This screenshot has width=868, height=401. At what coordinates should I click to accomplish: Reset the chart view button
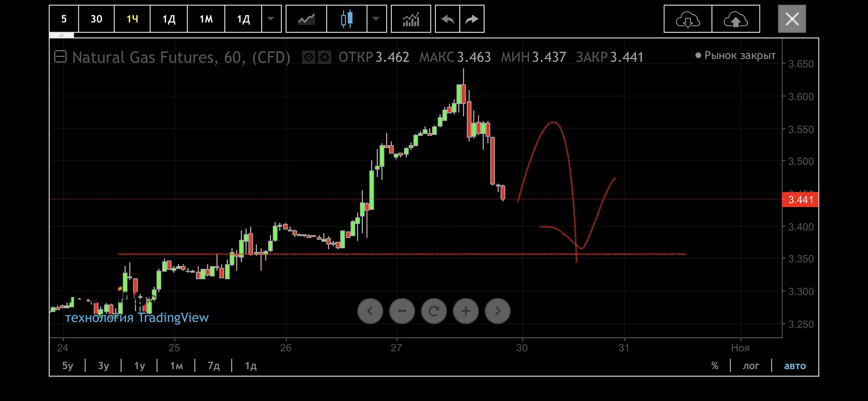point(434,311)
